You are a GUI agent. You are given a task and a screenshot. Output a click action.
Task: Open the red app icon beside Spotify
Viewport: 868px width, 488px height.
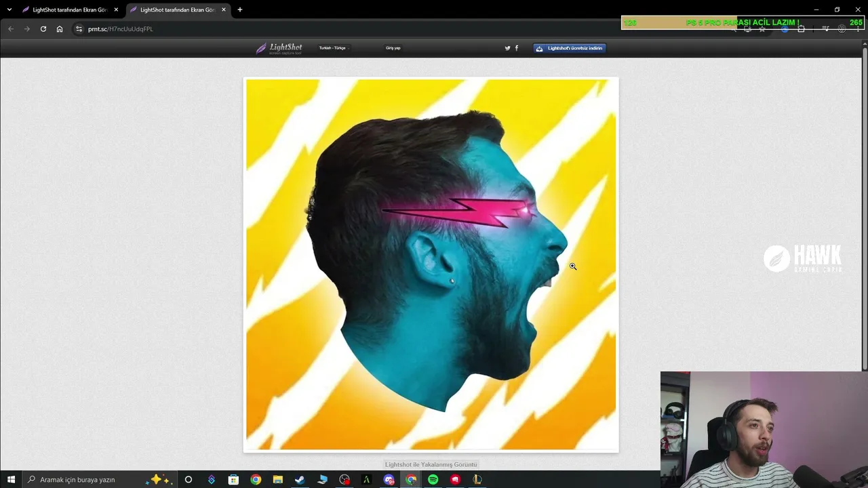455,479
